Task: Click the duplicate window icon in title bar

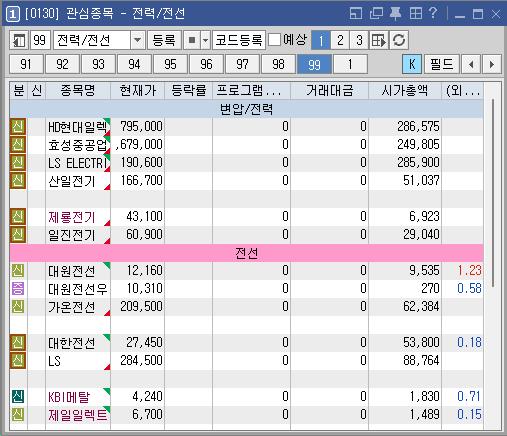Action: 376,14
